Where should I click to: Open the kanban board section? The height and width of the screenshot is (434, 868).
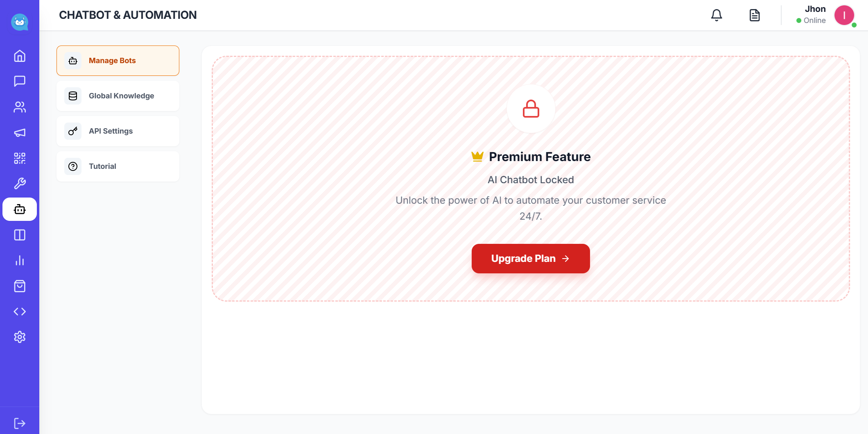[x=19, y=235]
